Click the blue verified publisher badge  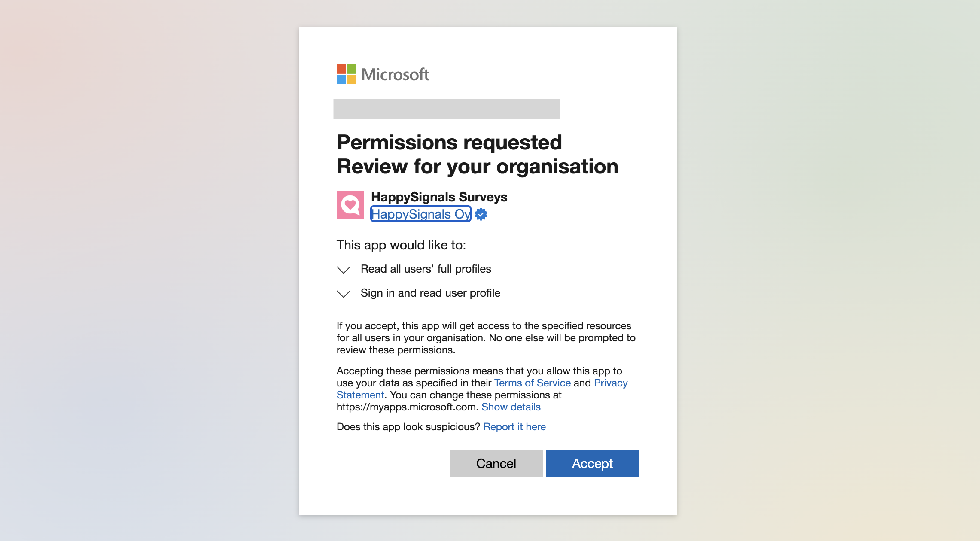pos(481,214)
